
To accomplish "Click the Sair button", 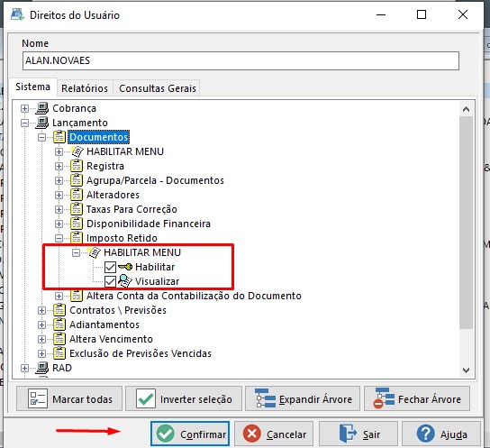I will tap(358, 434).
